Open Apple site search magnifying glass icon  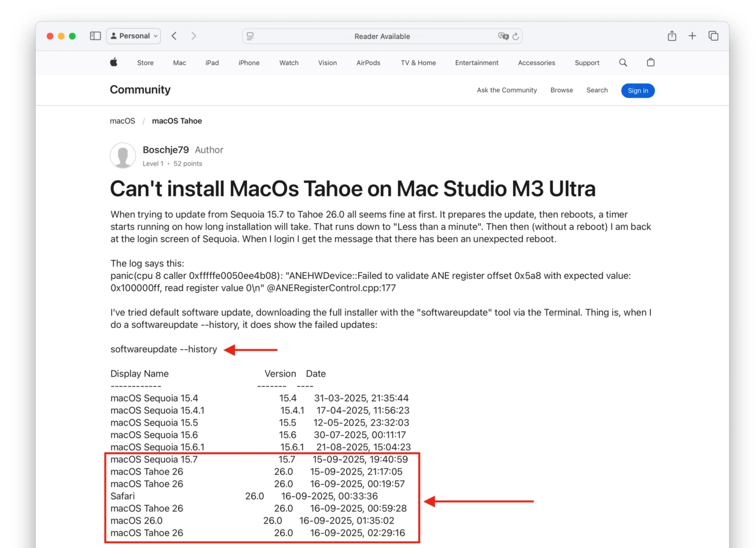pos(623,62)
